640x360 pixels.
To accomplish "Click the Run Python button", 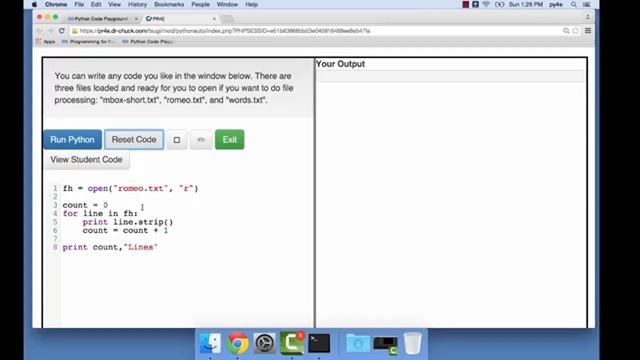I will click(x=72, y=140).
